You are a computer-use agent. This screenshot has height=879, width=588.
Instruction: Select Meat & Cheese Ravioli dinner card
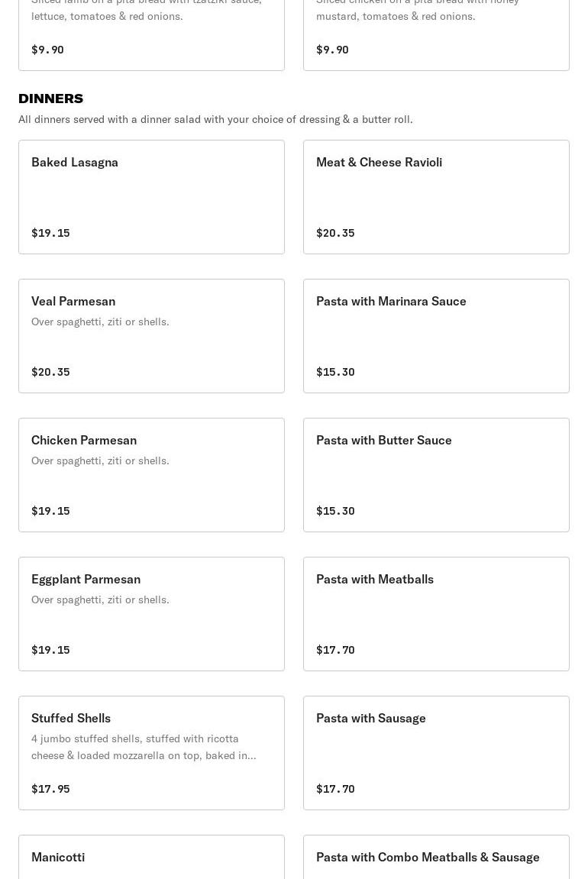[x=436, y=196]
